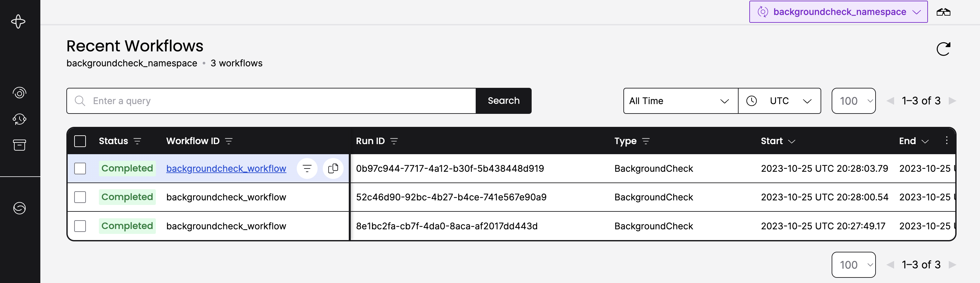The height and width of the screenshot is (283, 980).
Task: Open the backgroundcheck_namespace selector dropdown
Action: 838,12
